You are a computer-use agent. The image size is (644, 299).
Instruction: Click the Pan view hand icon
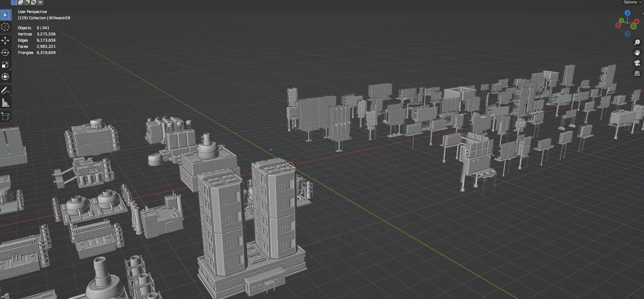pos(637,53)
